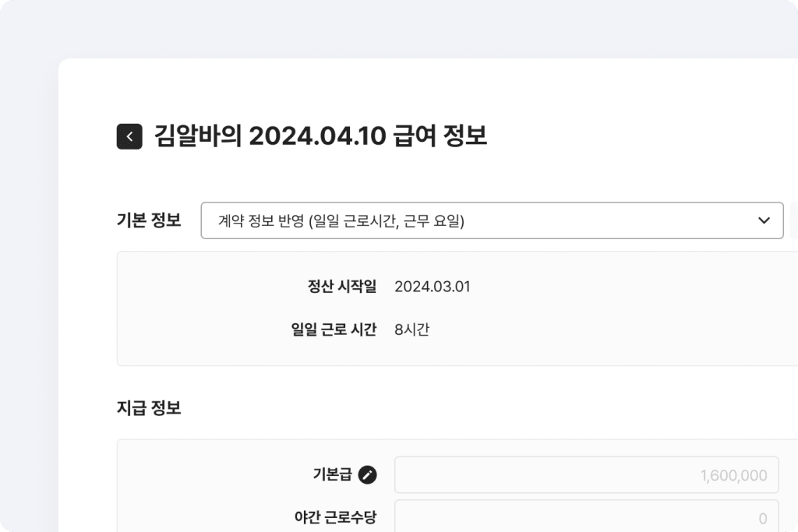Click the 야간 근로수당 input field
This screenshot has width=798, height=532.
pyautogui.click(x=586, y=517)
